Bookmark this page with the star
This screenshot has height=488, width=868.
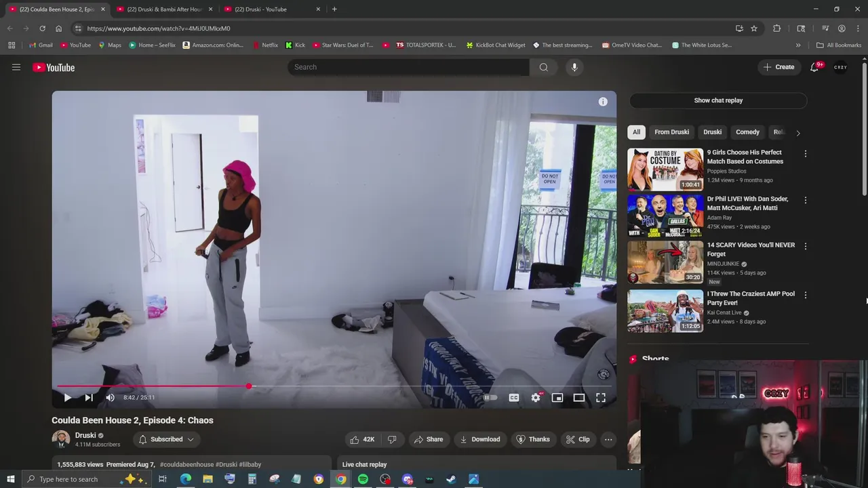point(754,28)
